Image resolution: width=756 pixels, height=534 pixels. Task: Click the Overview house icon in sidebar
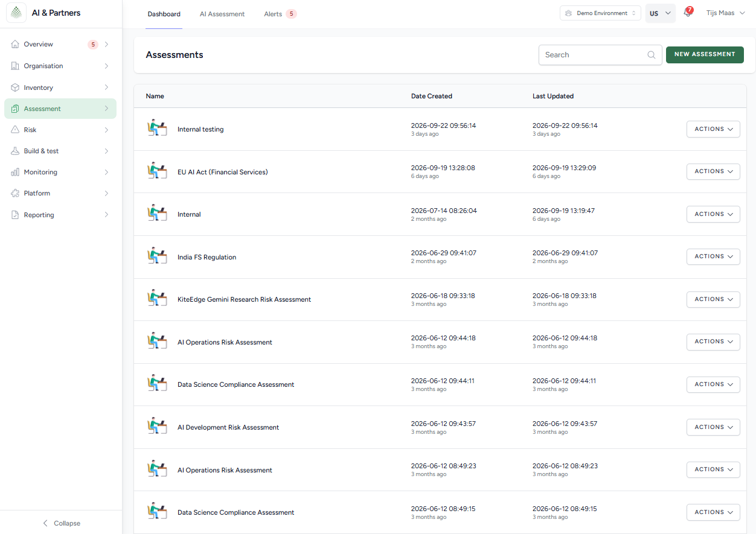[15, 44]
